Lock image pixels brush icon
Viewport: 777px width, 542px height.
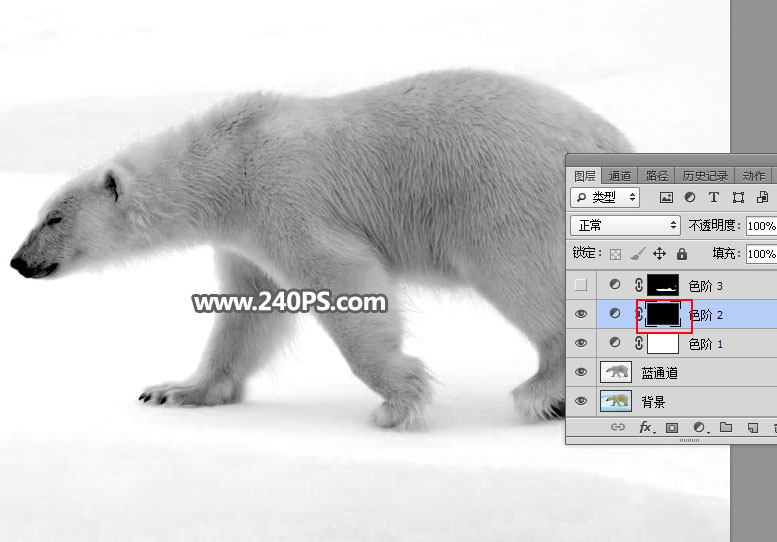click(637, 254)
